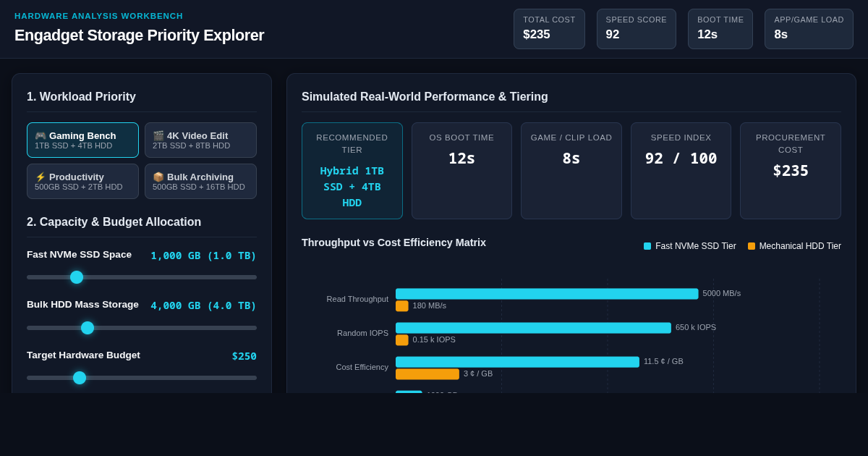Click the Procurement Cost $235 card

[x=791, y=171]
